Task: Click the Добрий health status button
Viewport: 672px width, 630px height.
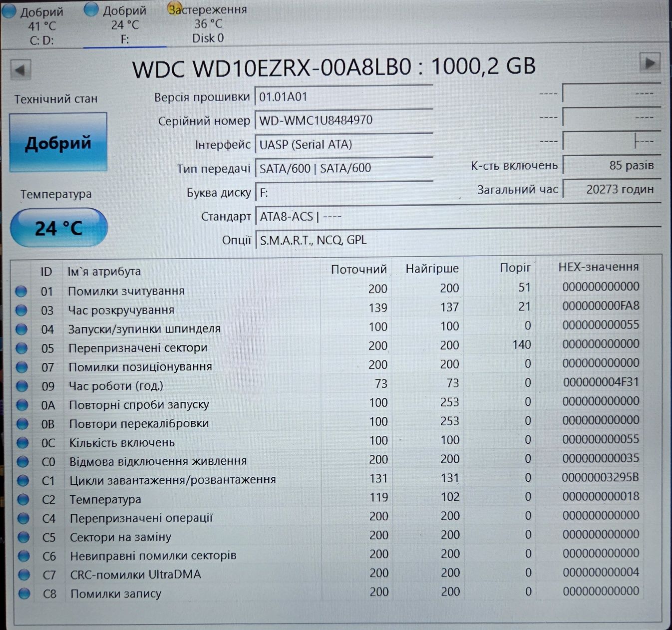Action: tap(58, 143)
